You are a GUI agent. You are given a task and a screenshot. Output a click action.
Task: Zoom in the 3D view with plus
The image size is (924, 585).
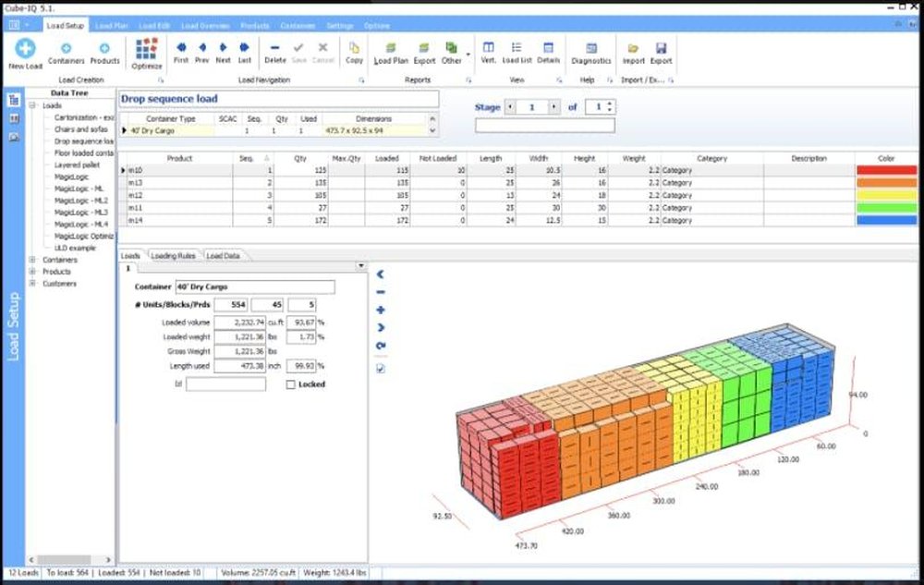coord(380,310)
